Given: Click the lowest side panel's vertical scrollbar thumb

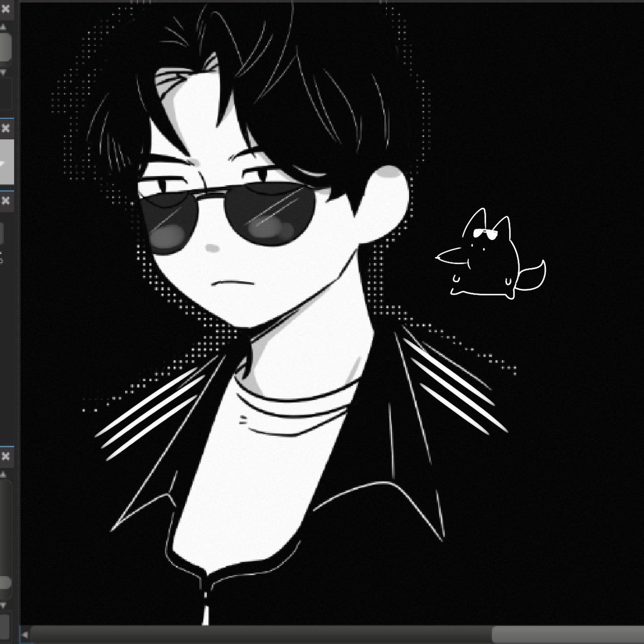Looking at the screenshot, I should pyautogui.click(x=5, y=583).
